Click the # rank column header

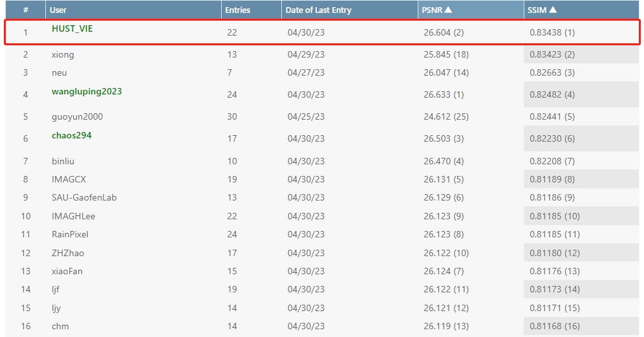coord(26,10)
